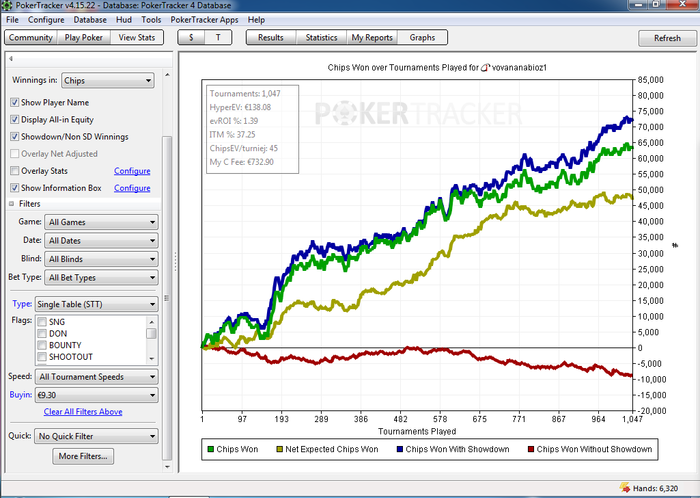Open the Speed All Tournament Speeds dropdown
The height and width of the screenshot is (498, 700).
96,377
